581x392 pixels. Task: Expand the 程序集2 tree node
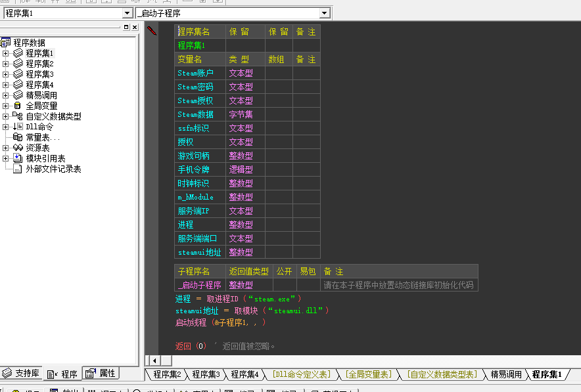point(6,64)
